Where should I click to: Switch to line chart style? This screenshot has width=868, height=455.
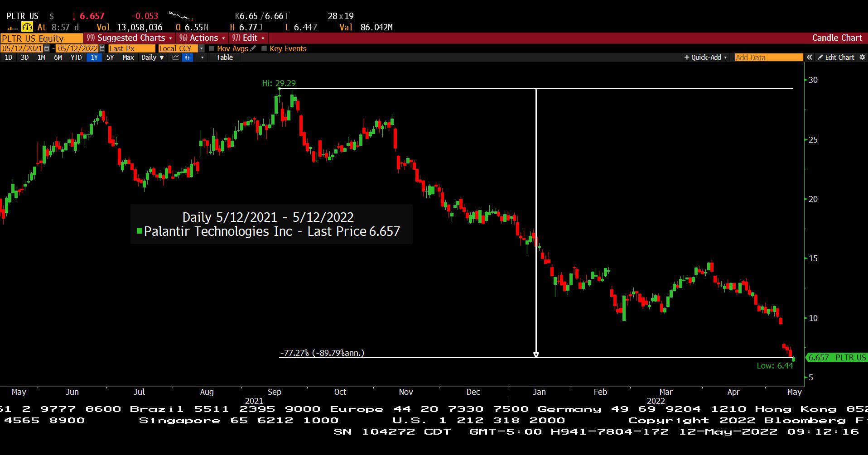coord(176,57)
